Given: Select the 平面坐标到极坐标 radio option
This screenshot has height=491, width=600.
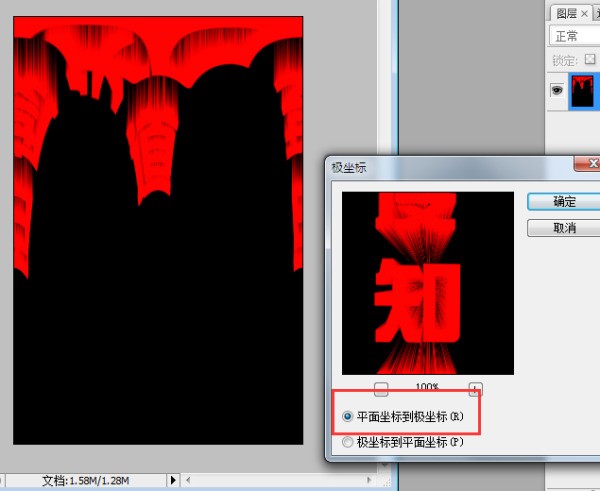Looking at the screenshot, I should pyautogui.click(x=348, y=415).
